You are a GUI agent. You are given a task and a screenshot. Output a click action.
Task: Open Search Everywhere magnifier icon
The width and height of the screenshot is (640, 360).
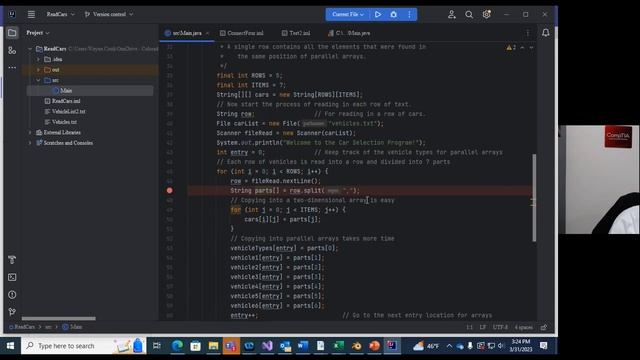469,14
